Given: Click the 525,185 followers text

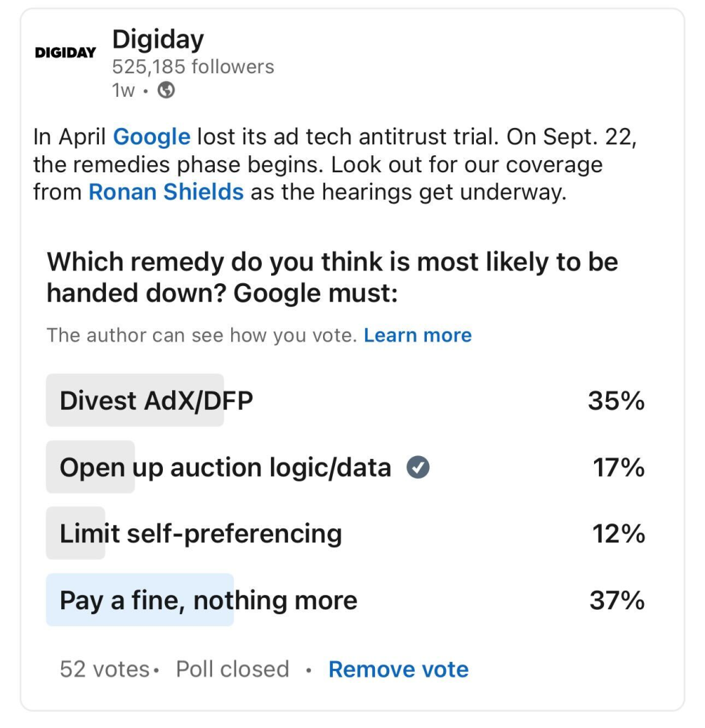Looking at the screenshot, I should click(193, 67).
